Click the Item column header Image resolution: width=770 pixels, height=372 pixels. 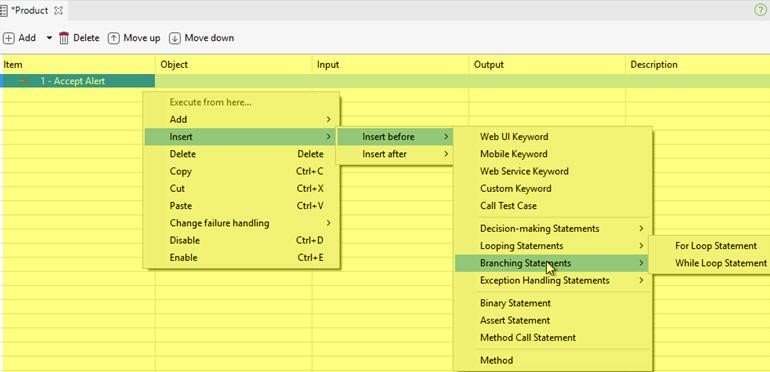pyautogui.click(x=78, y=64)
